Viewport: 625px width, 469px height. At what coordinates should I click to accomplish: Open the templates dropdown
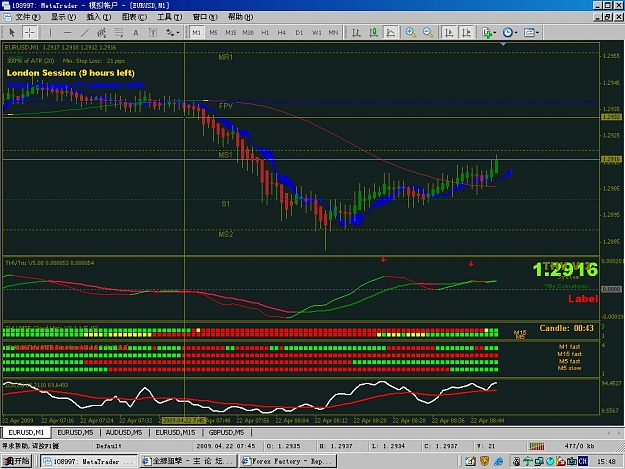[x=531, y=33]
